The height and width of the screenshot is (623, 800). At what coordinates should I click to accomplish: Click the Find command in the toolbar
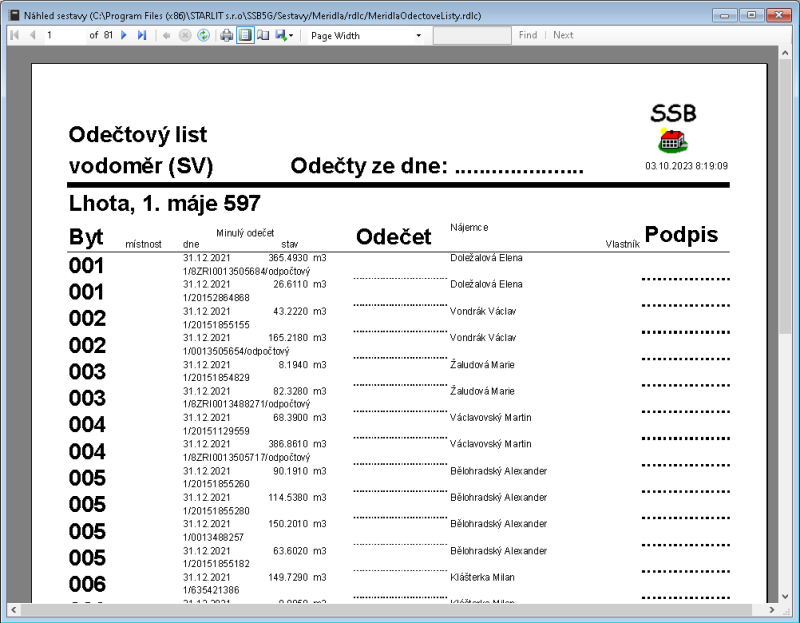click(527, 35)
